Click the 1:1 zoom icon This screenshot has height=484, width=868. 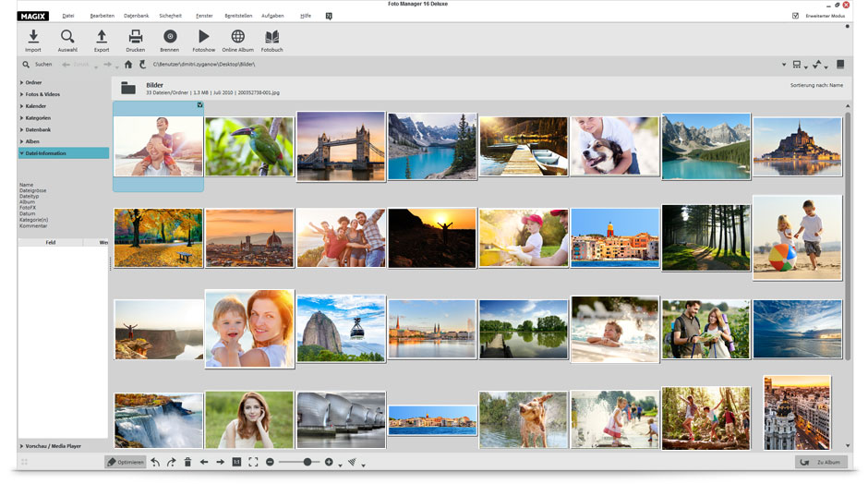236,462
